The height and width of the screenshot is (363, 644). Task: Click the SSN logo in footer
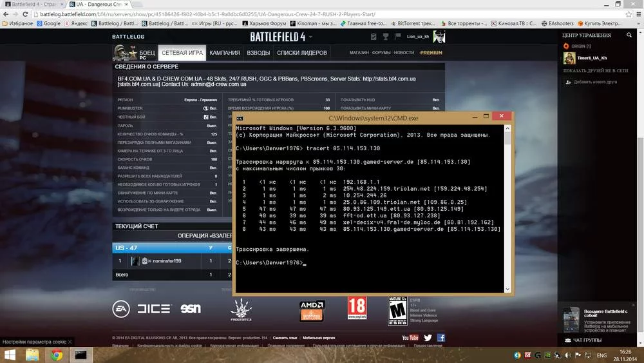[191, 308]
